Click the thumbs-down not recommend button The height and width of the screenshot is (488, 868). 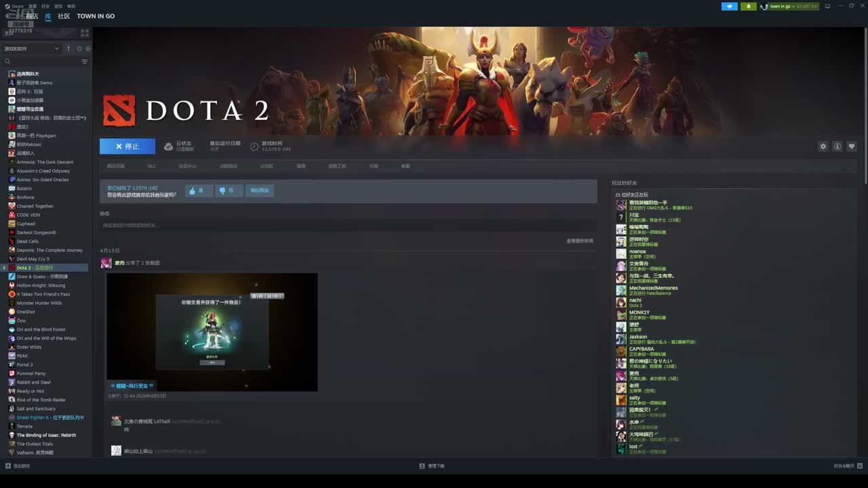click(x=229, y=190)
